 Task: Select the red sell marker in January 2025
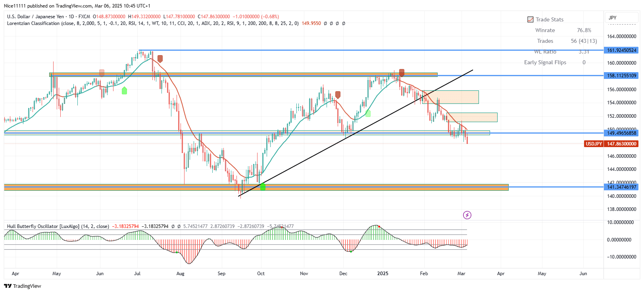402,73
